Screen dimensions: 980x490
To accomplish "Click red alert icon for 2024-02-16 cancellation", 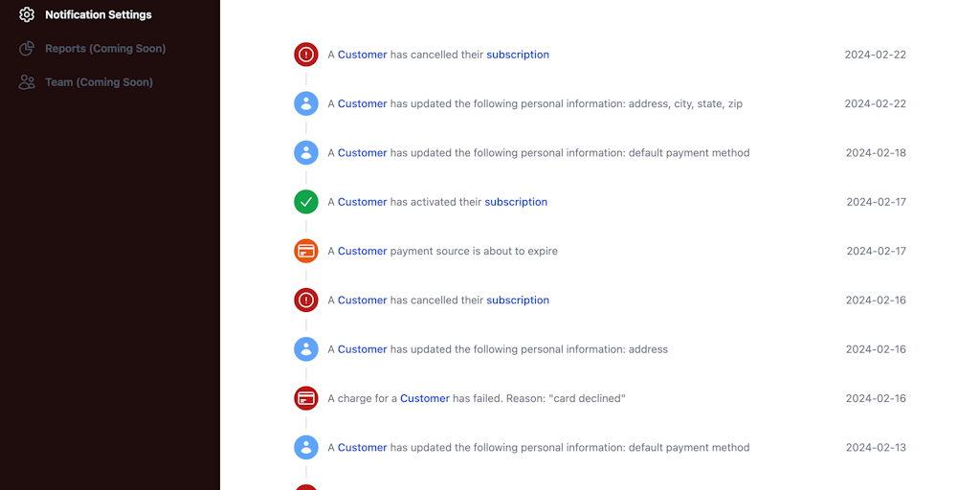I will click(x=306, y=301).
